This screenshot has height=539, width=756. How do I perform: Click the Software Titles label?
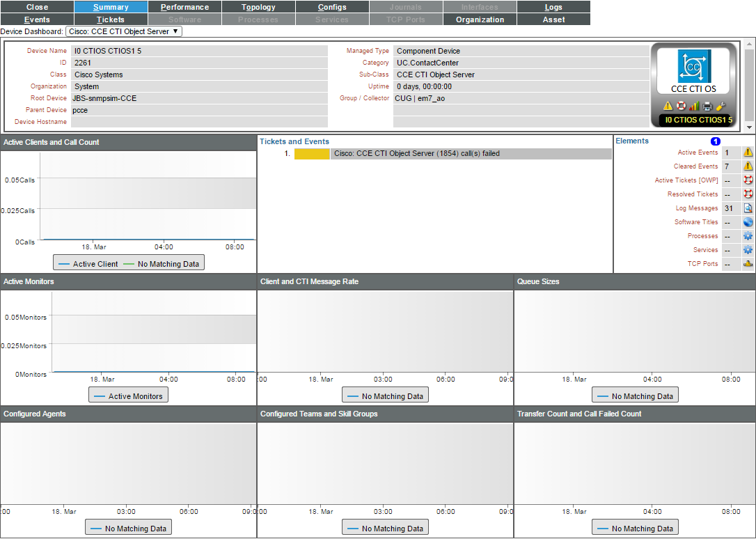696,222
